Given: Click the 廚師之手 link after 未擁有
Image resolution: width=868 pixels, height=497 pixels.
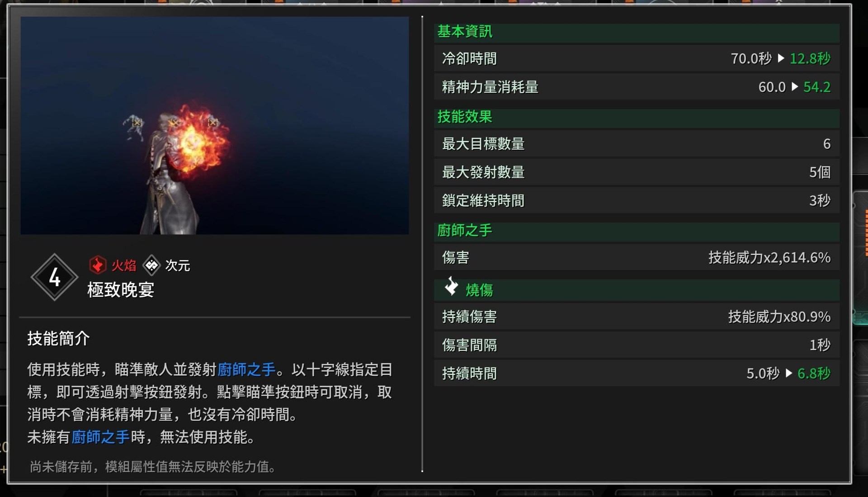Looking at the screenshot, I should (x=100, y=437).
